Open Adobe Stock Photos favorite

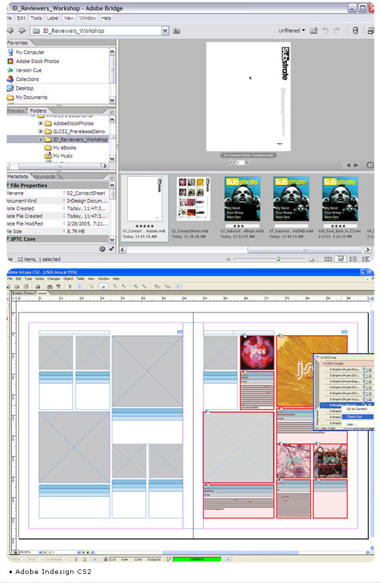37,61
